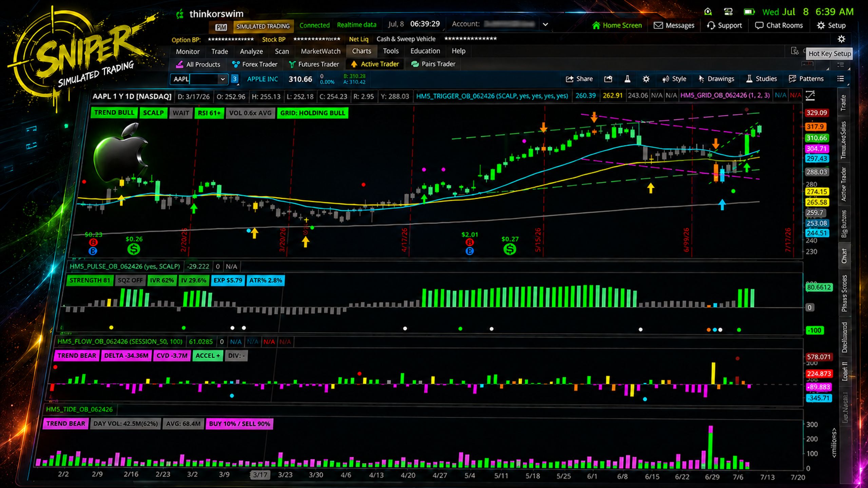Click the 310.66 green price bubble on price axis
The width and height of the screenshot is (868, 488).
(x=816, y=138)
